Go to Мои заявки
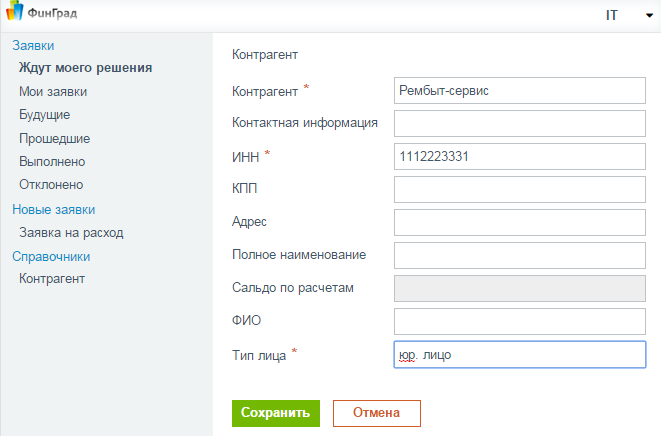The image size is (661, 436). click(53, 92)
